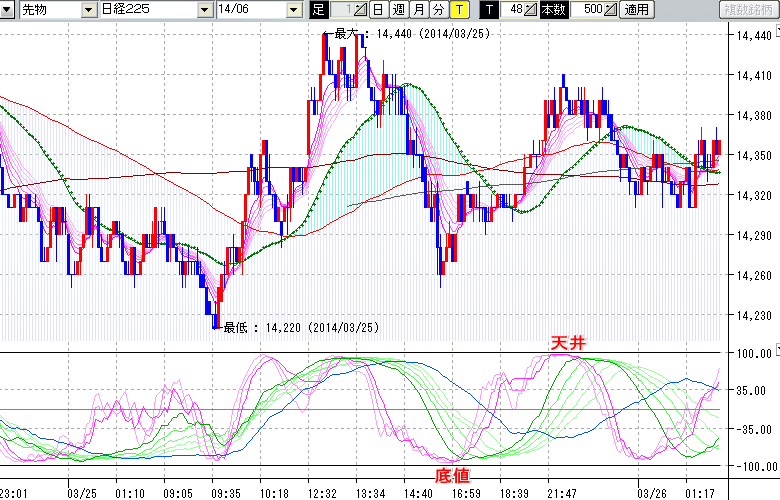Focus the 本数 field showing 500
This screenshot has height=500, width=780.
point(590,10)
